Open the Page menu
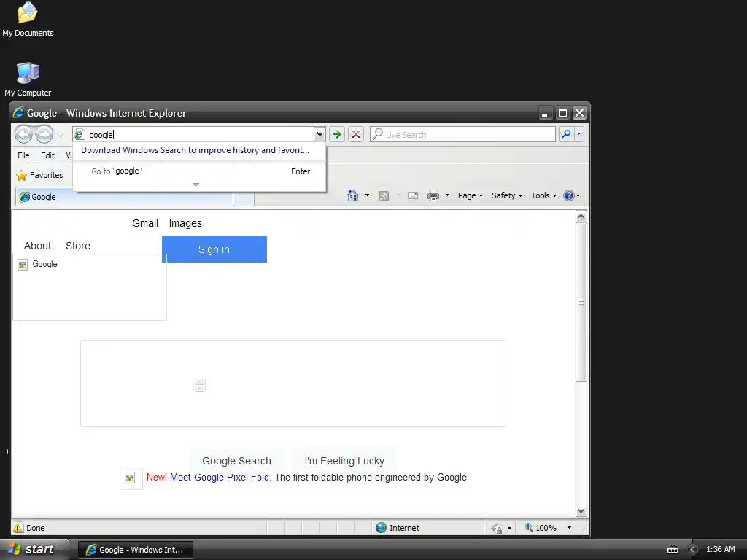 pyautogui.click(x=471, y=195)
